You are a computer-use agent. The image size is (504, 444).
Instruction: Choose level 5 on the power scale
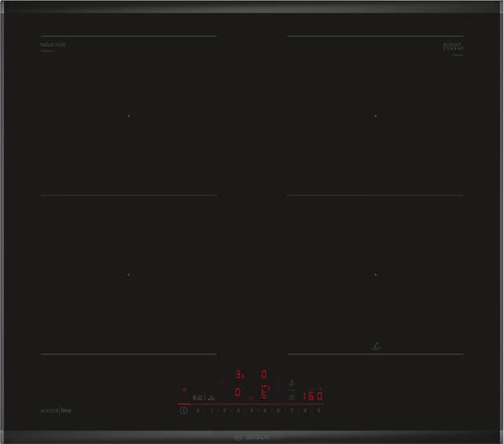265,411
